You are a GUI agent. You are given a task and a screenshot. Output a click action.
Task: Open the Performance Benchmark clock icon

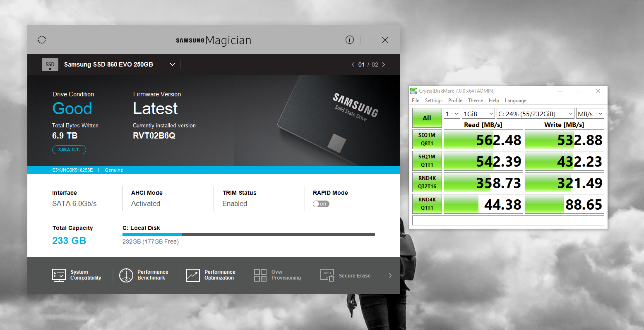coord(126,275)
